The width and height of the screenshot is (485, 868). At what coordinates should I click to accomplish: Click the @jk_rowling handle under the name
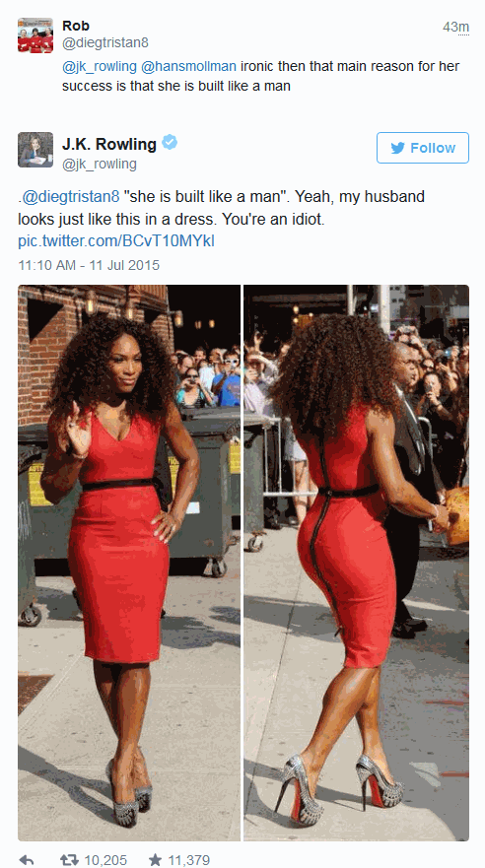click(100, 164)
